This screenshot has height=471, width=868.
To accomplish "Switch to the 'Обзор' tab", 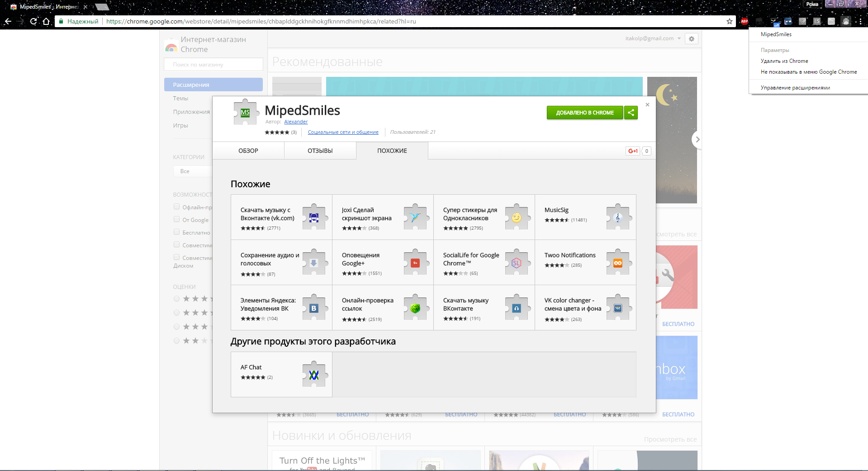I will point(248,151).
